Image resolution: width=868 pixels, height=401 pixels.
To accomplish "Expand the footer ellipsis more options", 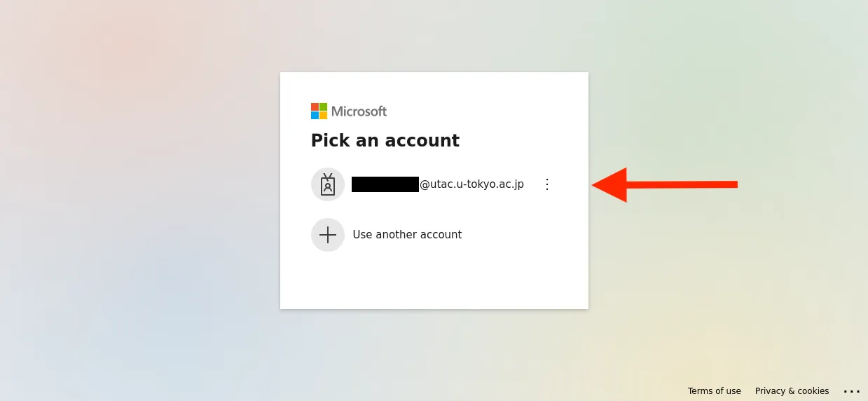I will (851, 391).
